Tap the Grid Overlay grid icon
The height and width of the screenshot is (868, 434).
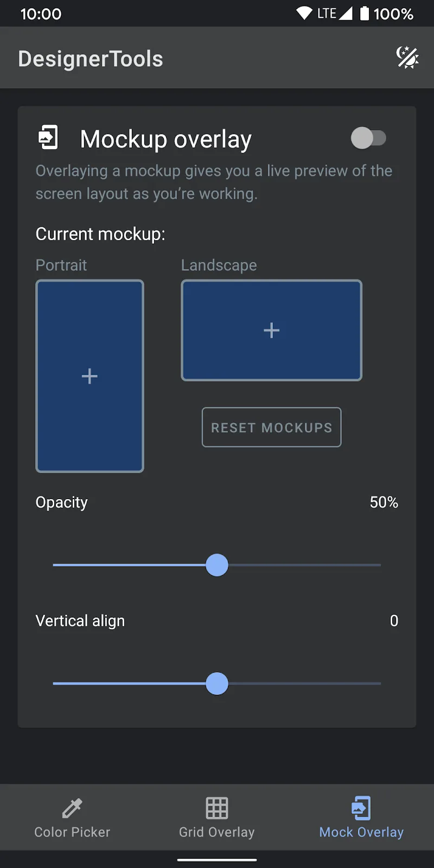pyautogui.click(x=217, y=808)
